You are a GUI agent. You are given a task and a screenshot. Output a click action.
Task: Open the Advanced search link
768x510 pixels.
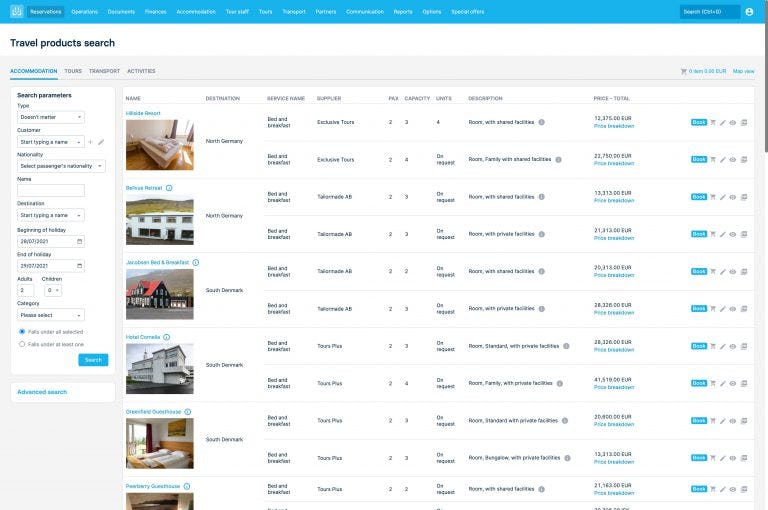pyautogui.click(x=42, y=392)
